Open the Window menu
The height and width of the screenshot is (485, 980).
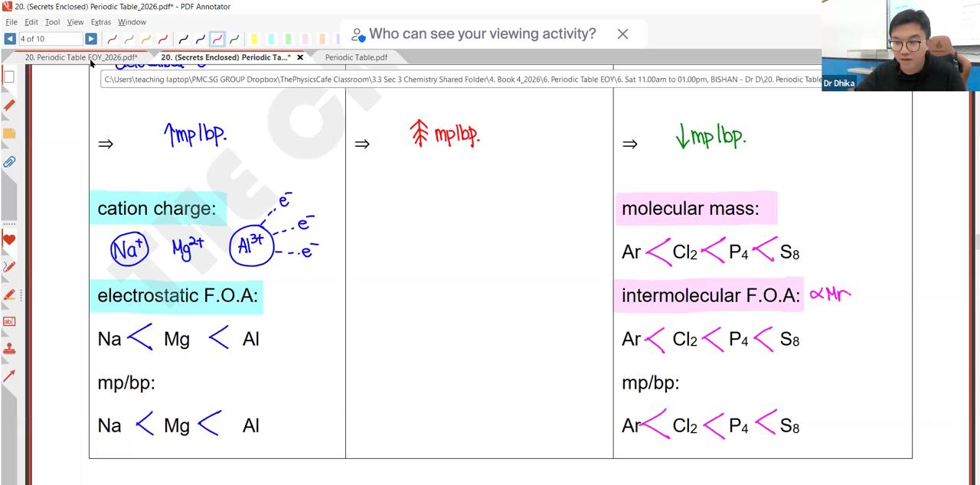pyautogui.click(x=132, y=22)
